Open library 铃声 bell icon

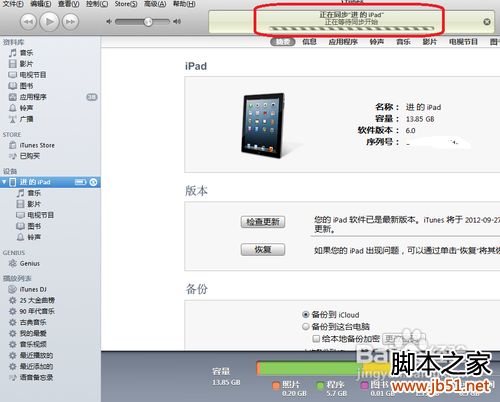pyautogui.click(x=13, y=108)
